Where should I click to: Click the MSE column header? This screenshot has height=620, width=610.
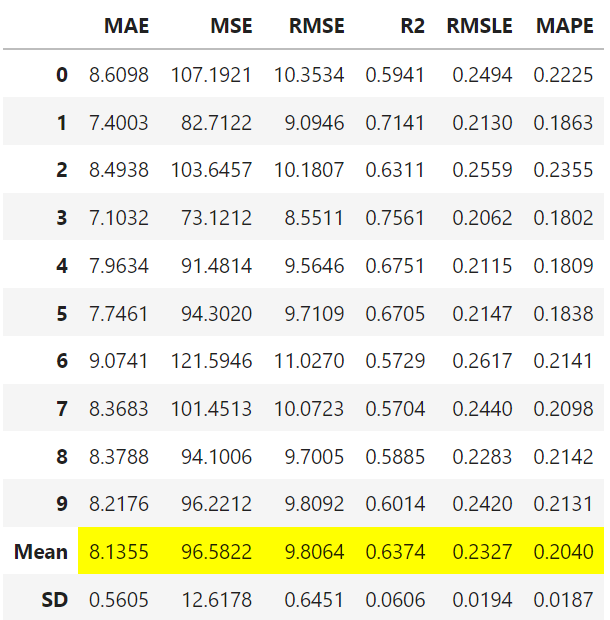point(231,26)
